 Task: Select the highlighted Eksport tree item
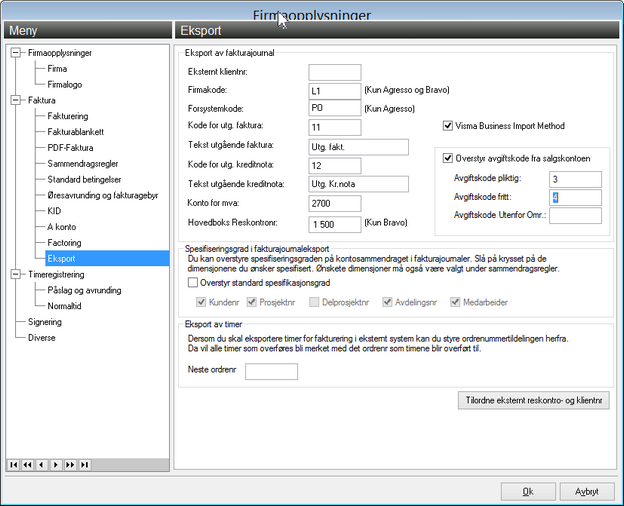click(x=107, y=258)
